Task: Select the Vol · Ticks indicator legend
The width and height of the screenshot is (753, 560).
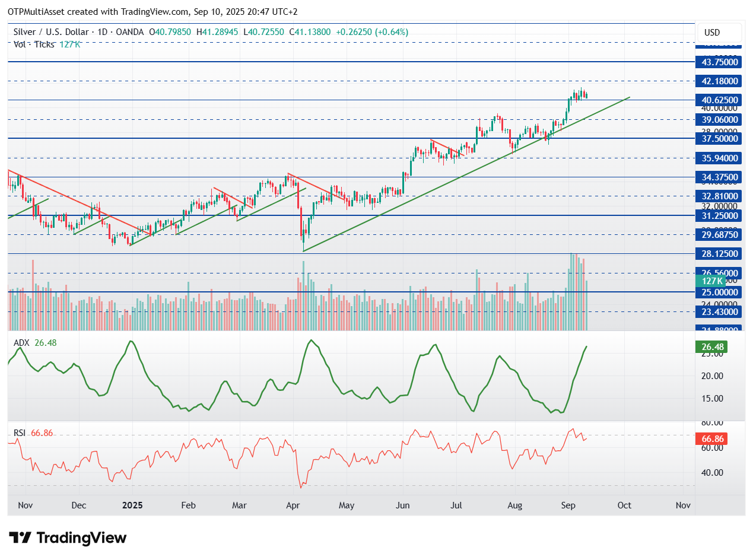Action: [34, 44]
